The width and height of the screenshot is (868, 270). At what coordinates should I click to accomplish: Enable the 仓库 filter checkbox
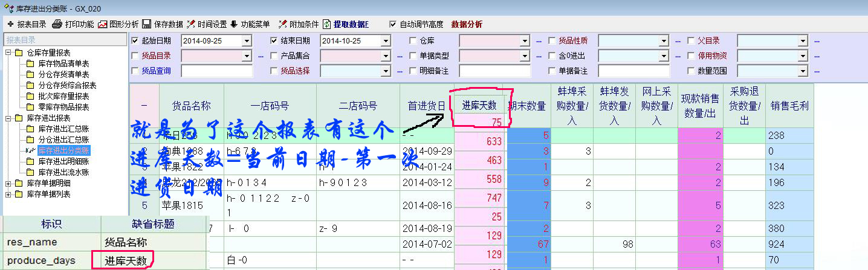[x=413, y=40]
